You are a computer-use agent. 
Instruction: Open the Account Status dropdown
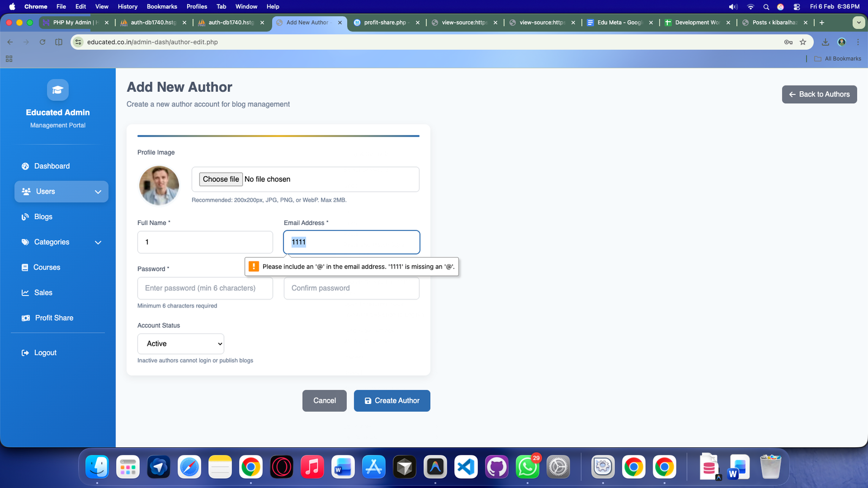pyautogui.click(x=181, y=344)
